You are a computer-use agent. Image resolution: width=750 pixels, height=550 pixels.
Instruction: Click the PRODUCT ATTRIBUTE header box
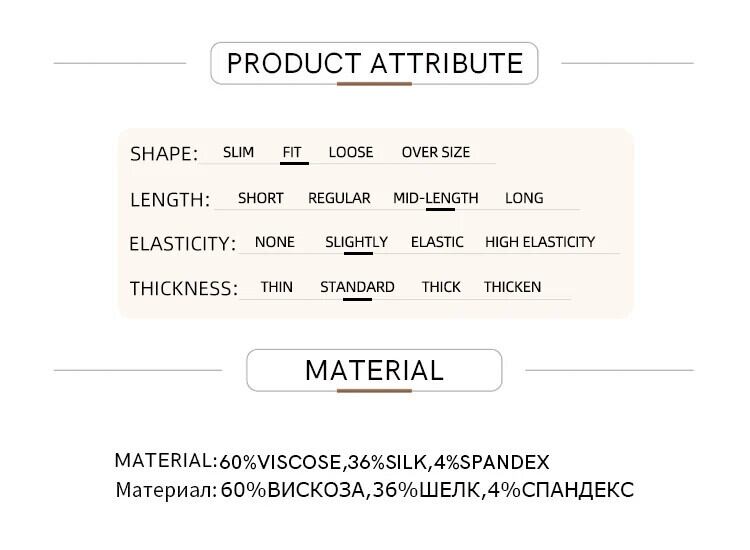[x=375, y=64]
